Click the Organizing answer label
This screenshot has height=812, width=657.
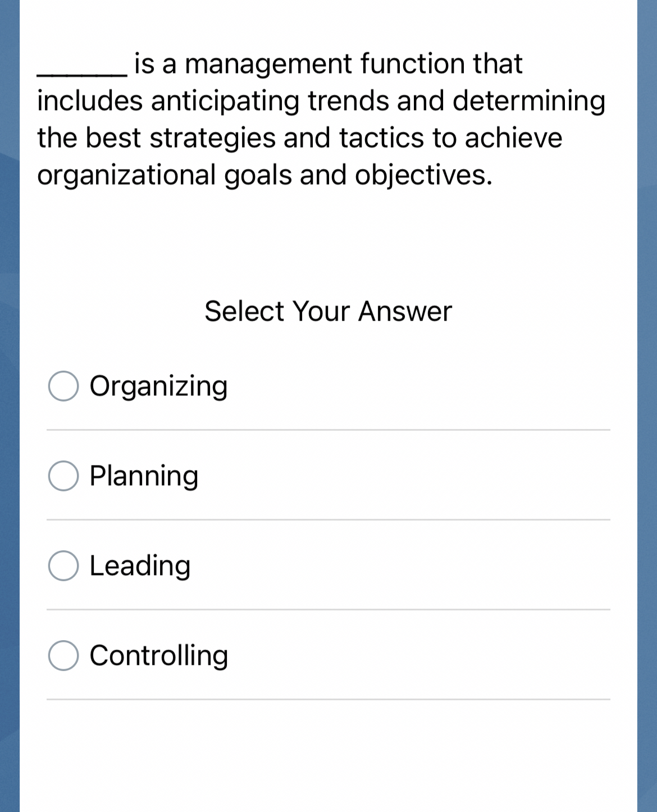pyautogui.click(x=158, y=386)
